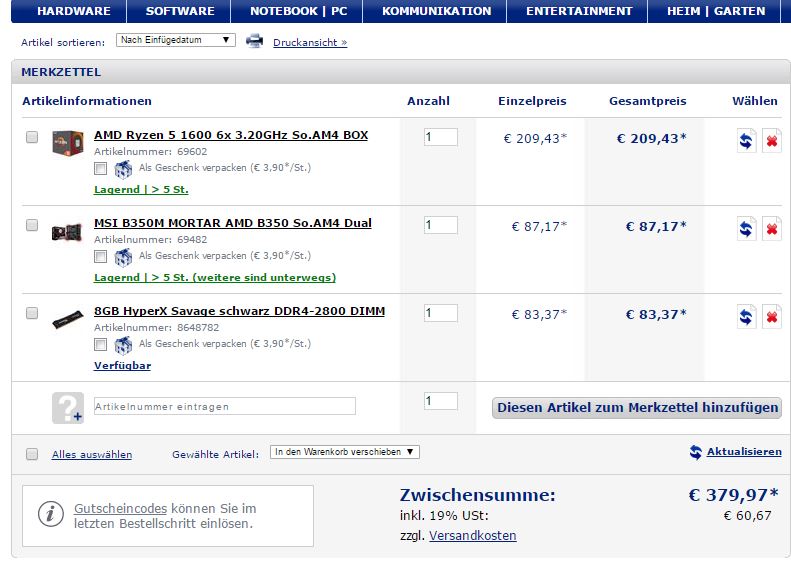This screenshot has width=791, height=561.
Task: Select the 8GB HyperX Savage item checkbox
Action: pos(32,313)
